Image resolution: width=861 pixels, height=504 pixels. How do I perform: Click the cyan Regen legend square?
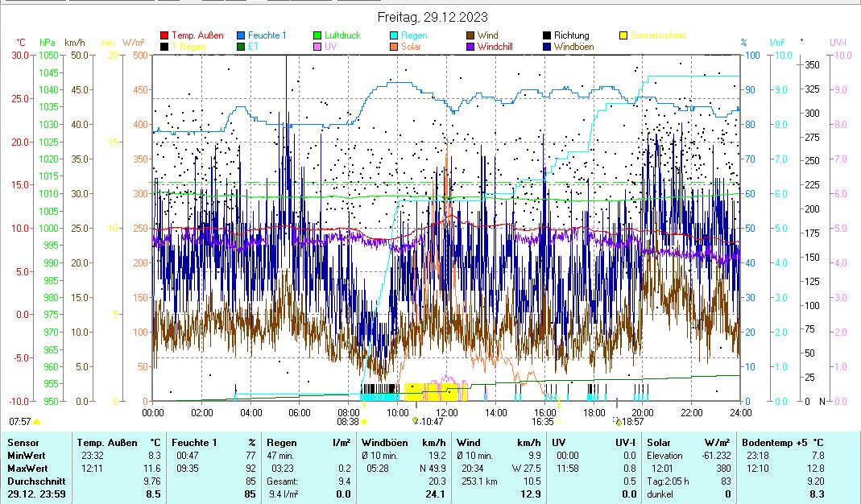[394, 35]
